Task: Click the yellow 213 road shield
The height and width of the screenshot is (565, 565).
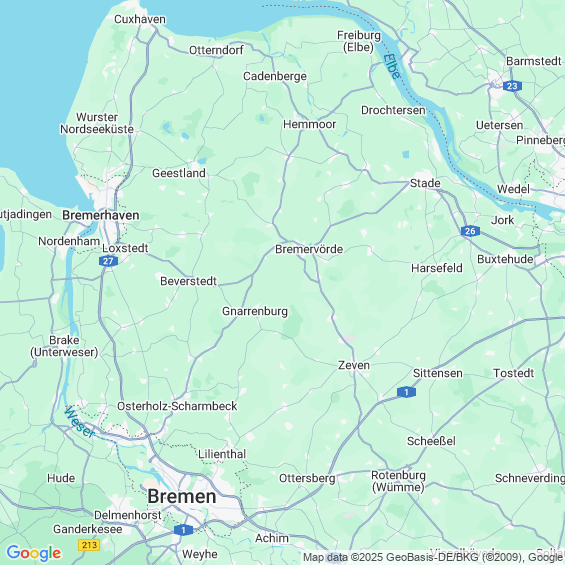Action: click(x=89, y=544)
